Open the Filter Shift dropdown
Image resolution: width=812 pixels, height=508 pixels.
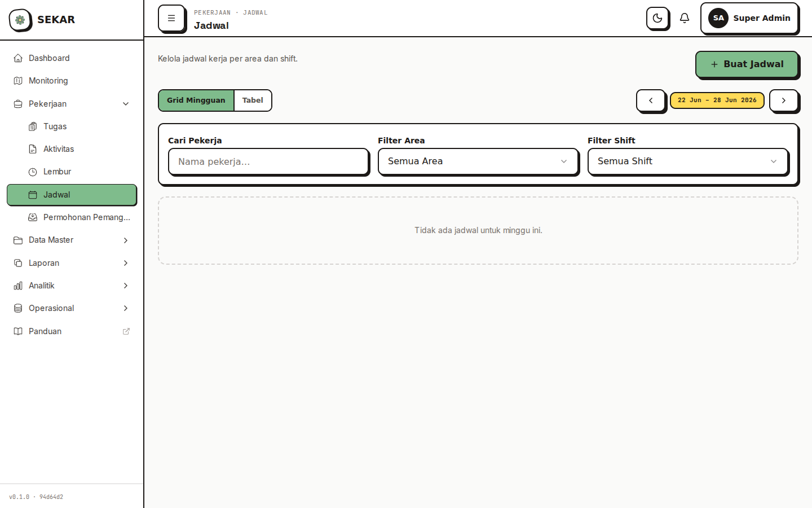pos(688,161)
